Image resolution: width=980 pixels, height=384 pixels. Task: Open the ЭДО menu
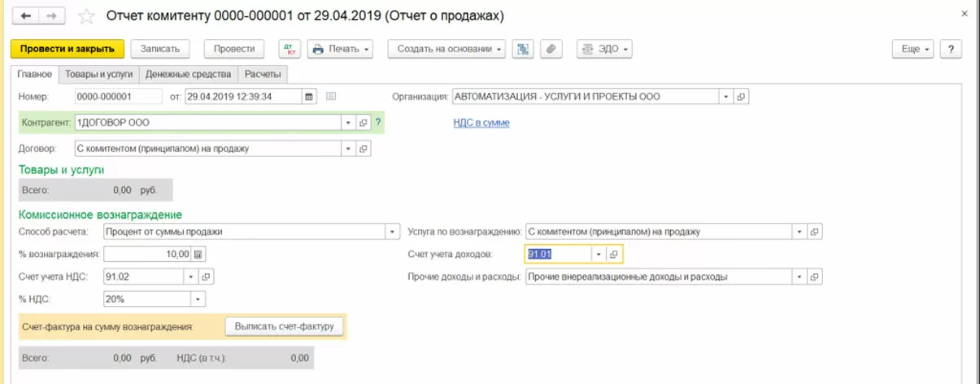(x=604, y=49)
